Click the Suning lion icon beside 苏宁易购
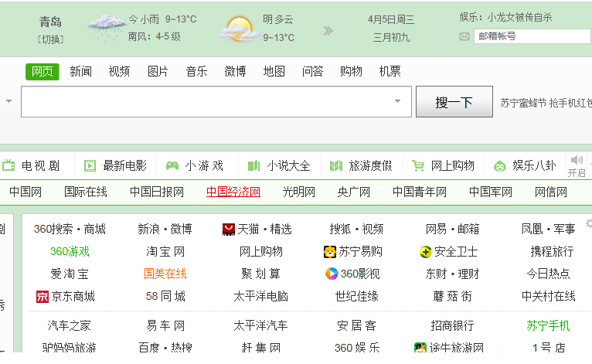The width and height of the screenshot is (592, 364). (330, 252)
